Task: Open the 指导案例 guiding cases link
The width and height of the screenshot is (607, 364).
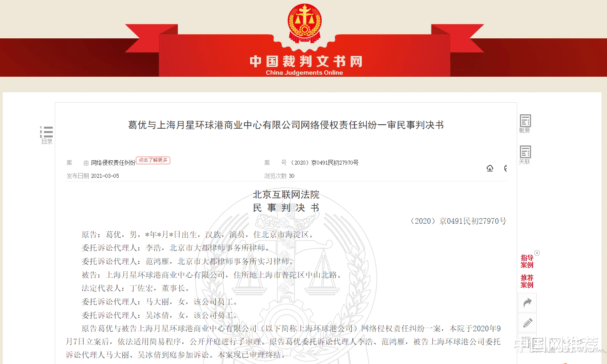Action: (527, 260)
